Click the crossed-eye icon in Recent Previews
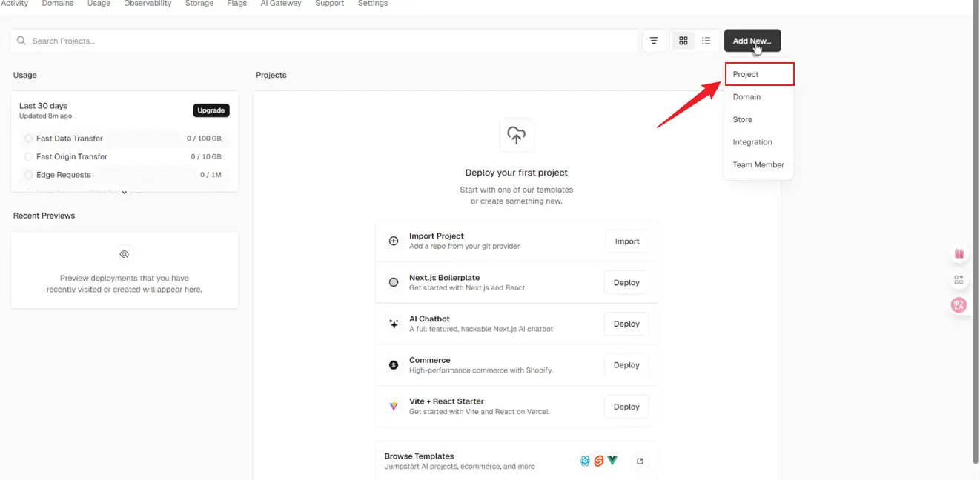Viewport: 980px width, 480px height. coord(125,254)
